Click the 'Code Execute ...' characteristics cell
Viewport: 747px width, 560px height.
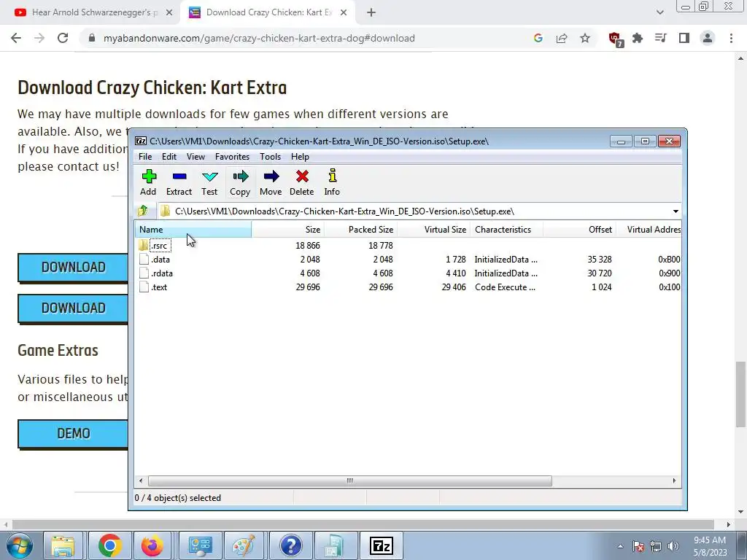[505, 287]
